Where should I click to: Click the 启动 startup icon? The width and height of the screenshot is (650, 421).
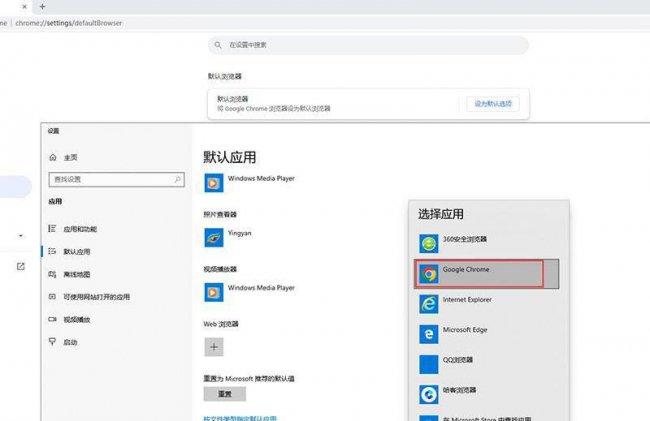(x=52, y=341)
